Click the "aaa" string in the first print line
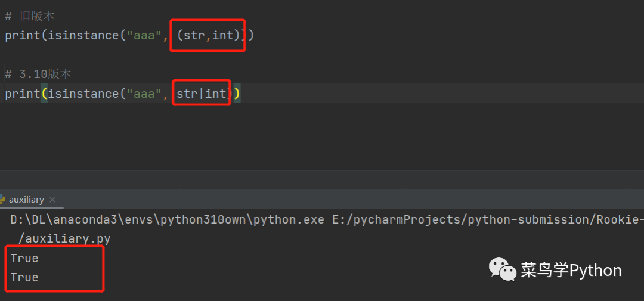The width and height of the screenshot is (644, 301). [x=143, y=35]
